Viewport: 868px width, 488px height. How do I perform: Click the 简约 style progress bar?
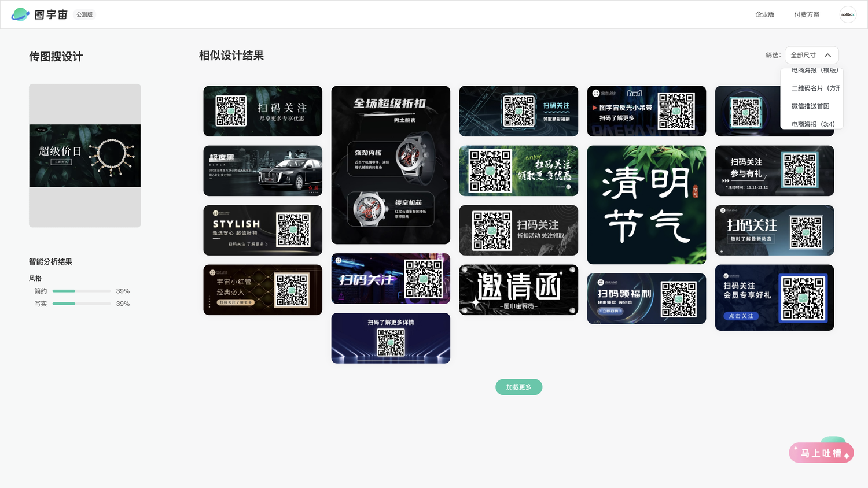click(x=82, y=291)
